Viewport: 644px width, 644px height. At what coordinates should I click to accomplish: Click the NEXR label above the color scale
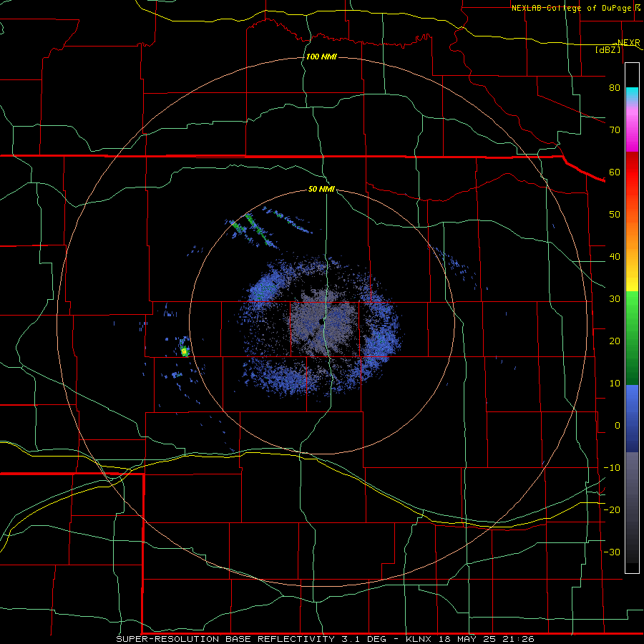(628, 42)
